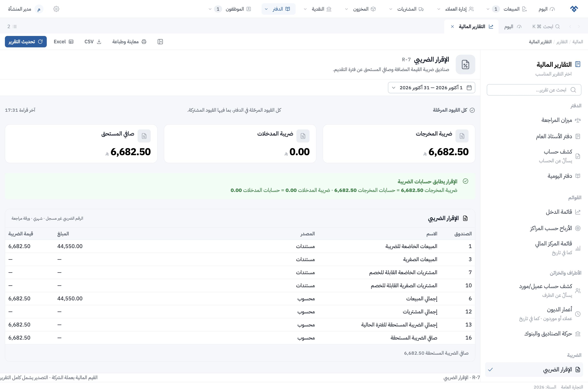This screenshot has width=588, height=392.
Task: Export the report to Excel
Action: point(63,42)
